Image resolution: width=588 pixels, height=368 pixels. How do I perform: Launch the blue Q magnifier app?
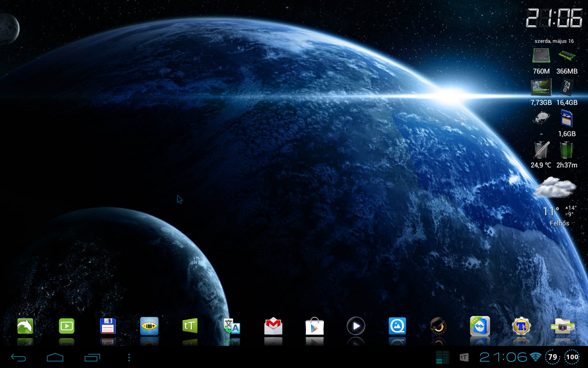pyautogui.click(x=397, y=326)
